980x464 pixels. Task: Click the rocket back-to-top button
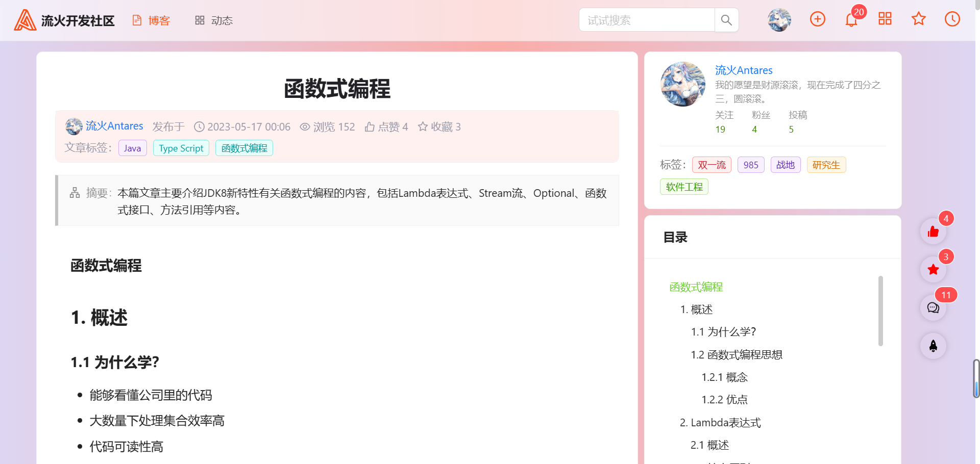pyautogui.click(x=933, y=346)
